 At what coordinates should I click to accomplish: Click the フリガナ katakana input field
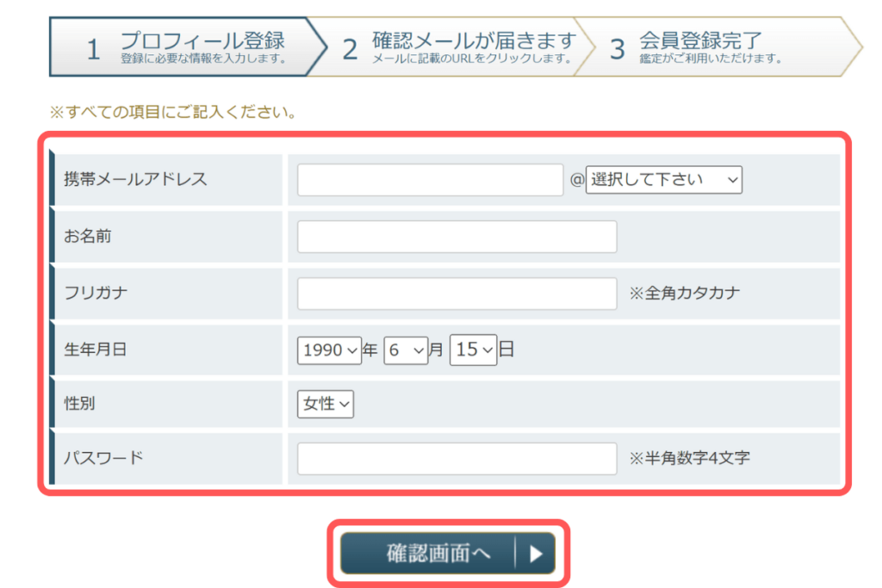[x=456, y=293]
